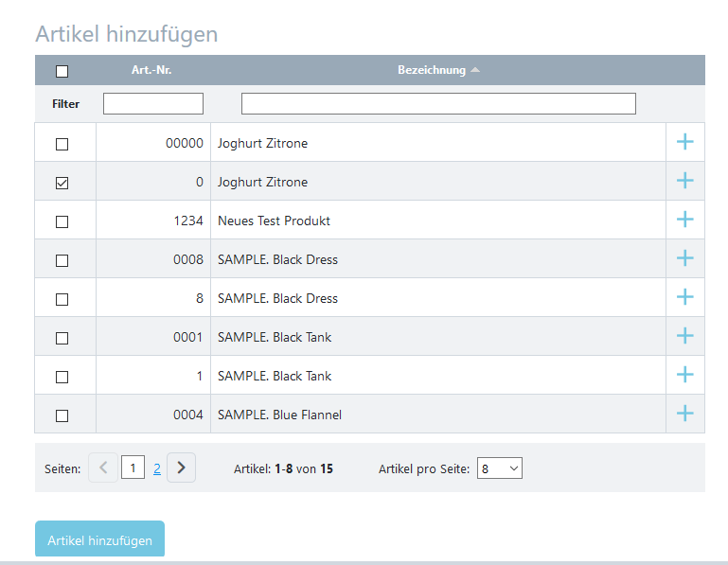The image size is (728, 565).
Task: Sort by Bezeichnung column header
Action: [432, 70]
